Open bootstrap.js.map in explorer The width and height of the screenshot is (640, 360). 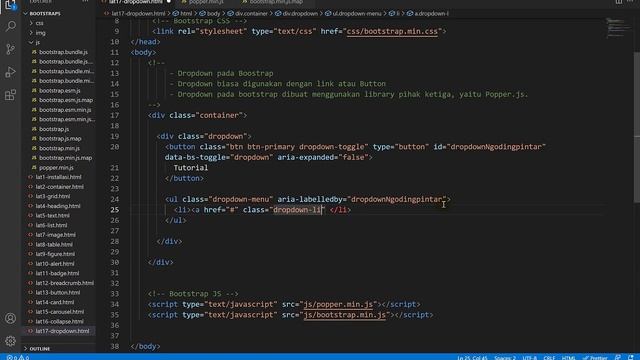point(60,139)
